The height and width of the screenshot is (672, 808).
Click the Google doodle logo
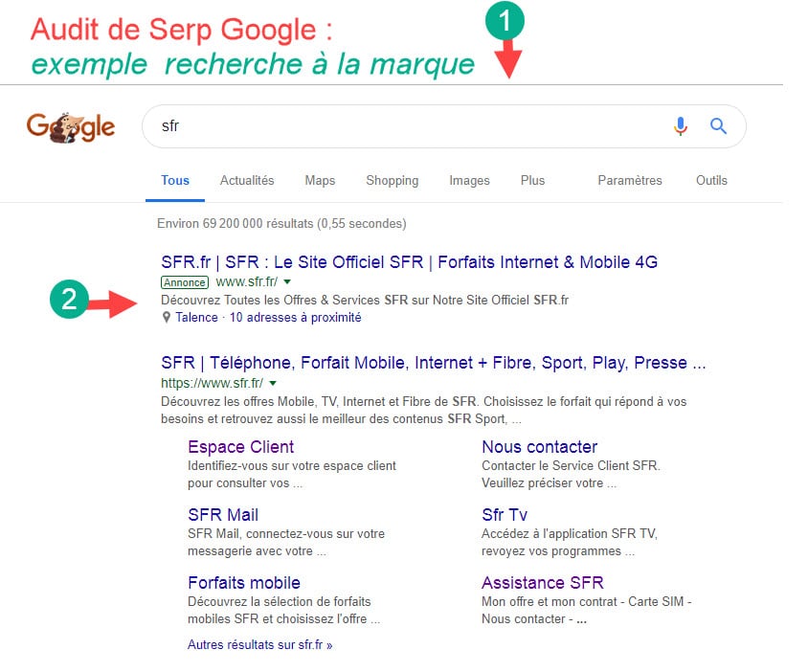(70, 125)
